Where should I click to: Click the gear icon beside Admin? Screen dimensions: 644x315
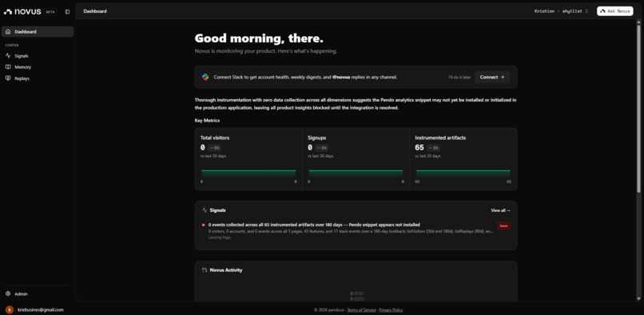point(8,293)
